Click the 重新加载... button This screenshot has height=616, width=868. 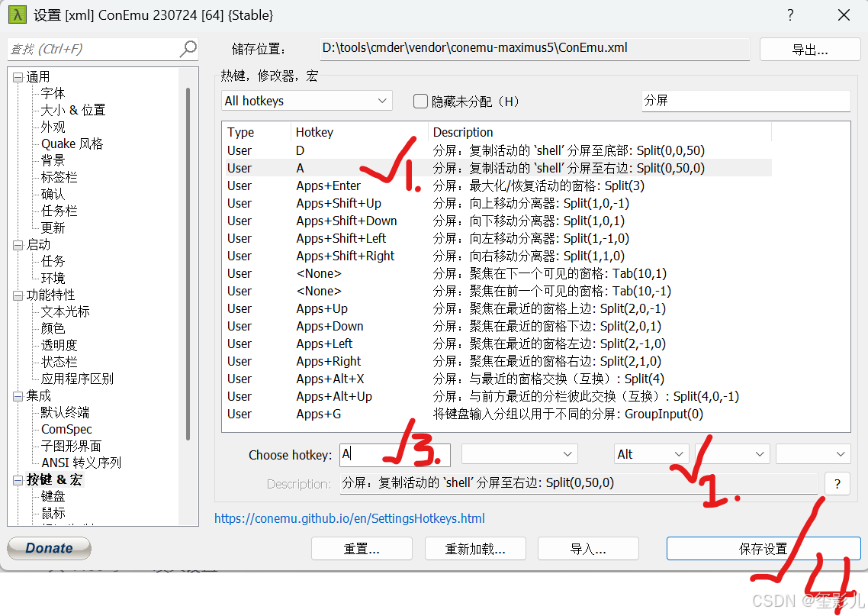point(475,548)
